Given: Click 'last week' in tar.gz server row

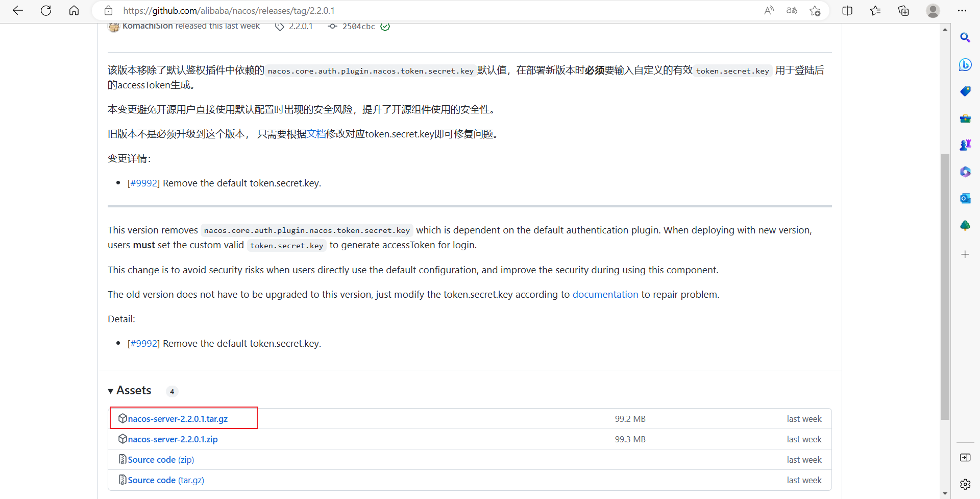Looking at the screenshot, I should pos(804,419).
